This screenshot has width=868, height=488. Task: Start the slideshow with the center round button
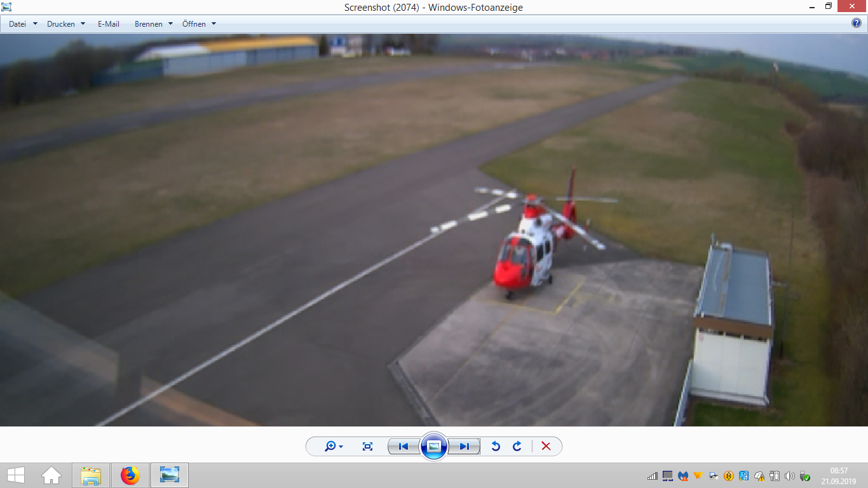[x=434, y=446]
